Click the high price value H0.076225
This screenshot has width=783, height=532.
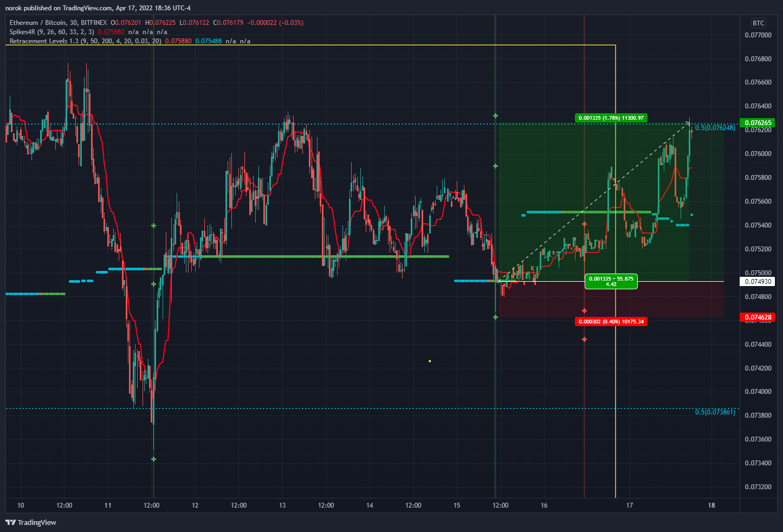point(160,23)
